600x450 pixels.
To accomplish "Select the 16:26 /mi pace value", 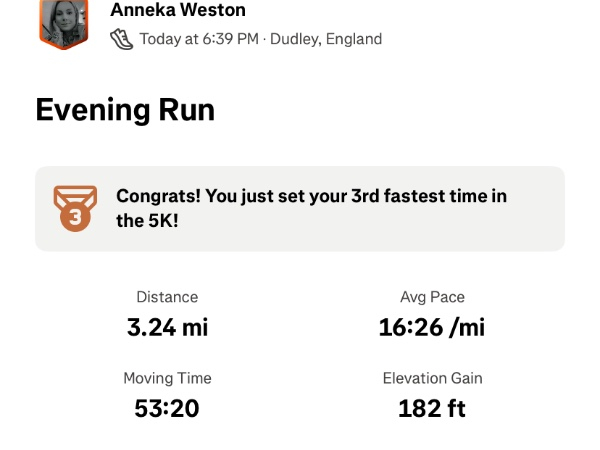I will [432, 326].
